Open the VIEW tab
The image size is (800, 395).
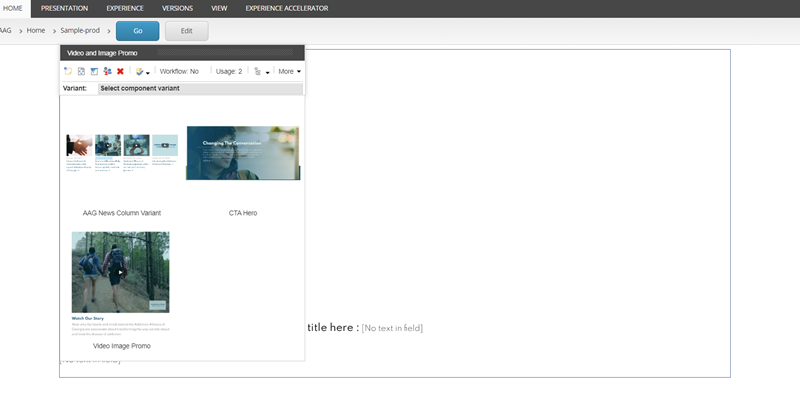(219, 8)
